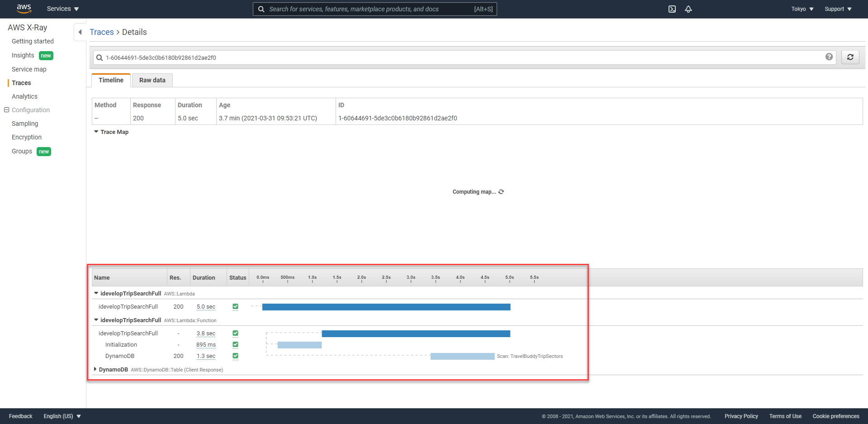Open the CloudShell terminal icon
Screen dimensions: 868x424
[x=672, y=9]
